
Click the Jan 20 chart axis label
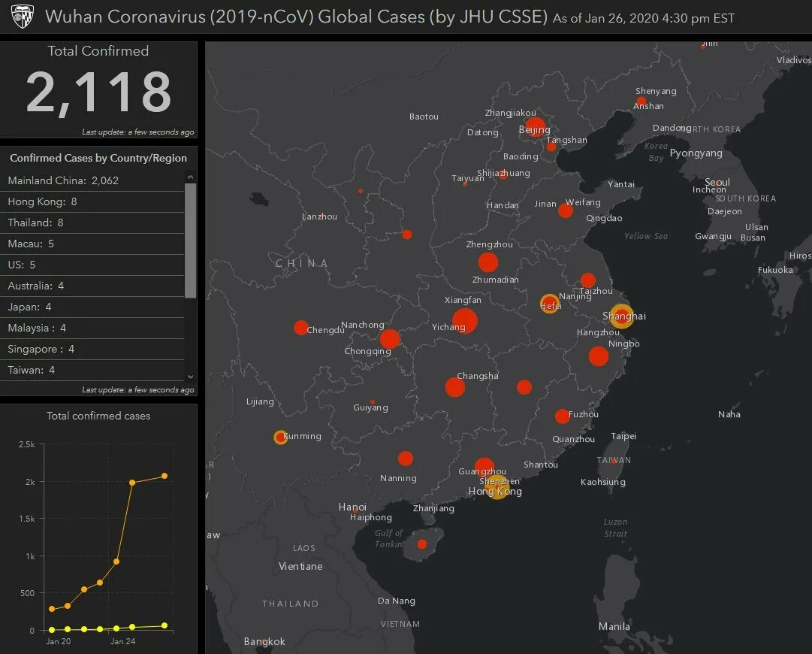pyautogui.click(x=58, y=641)
